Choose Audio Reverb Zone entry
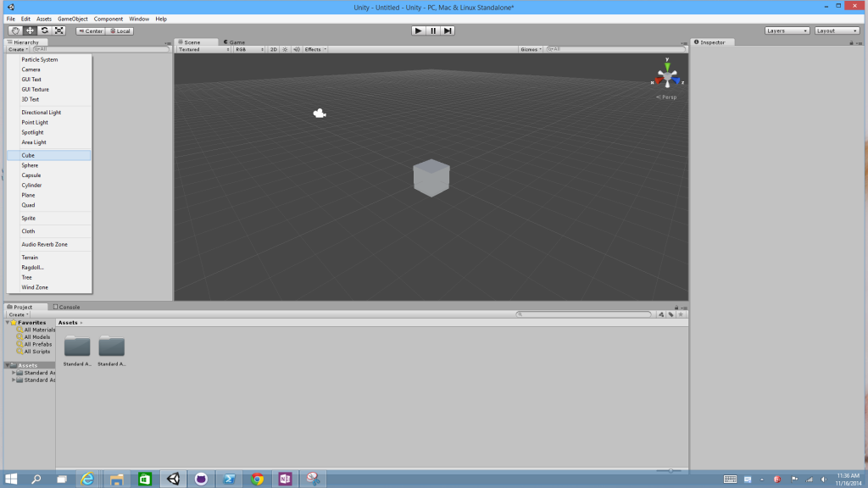 [48, 245]
